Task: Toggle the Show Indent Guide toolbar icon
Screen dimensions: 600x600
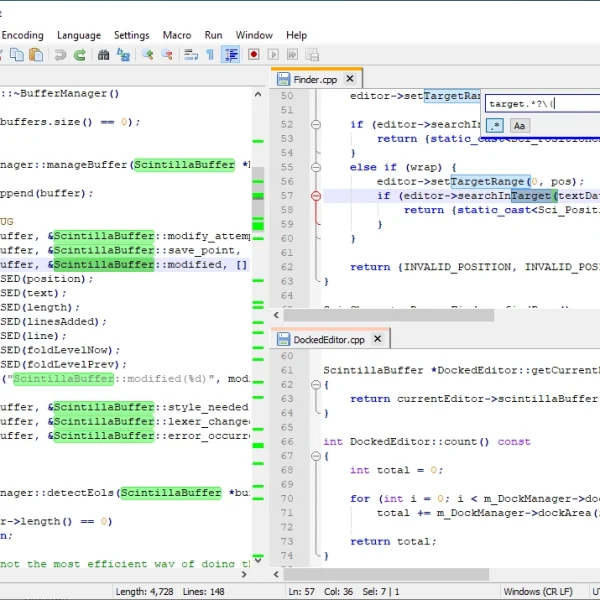Action: (x=231, y=55)
